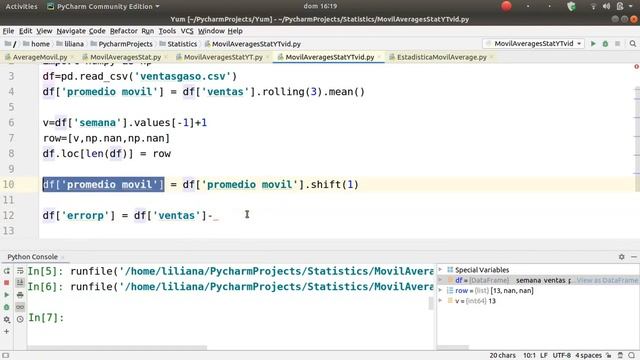Open the Edit menu
This screenshot has width=640, height=360.
pos(25,31)
